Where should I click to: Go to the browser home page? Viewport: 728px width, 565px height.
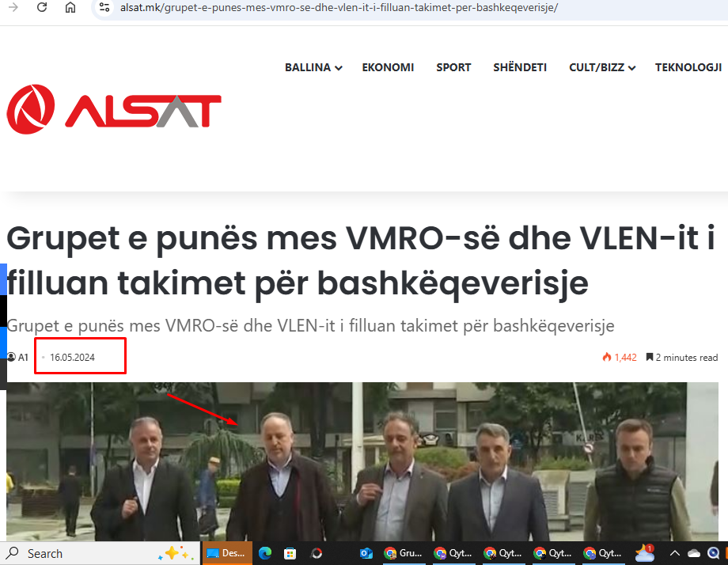[x=70, y=7]
